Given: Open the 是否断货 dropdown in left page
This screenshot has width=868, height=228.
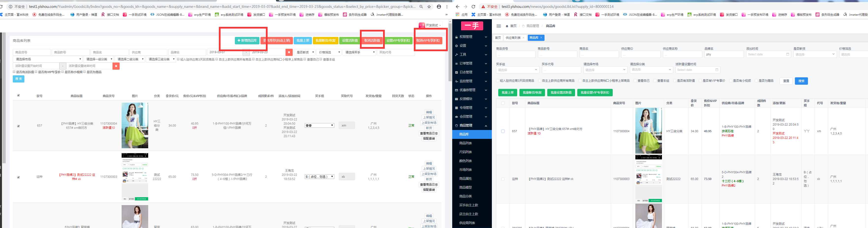Looking at the screenshot, I should pos(305,52).
